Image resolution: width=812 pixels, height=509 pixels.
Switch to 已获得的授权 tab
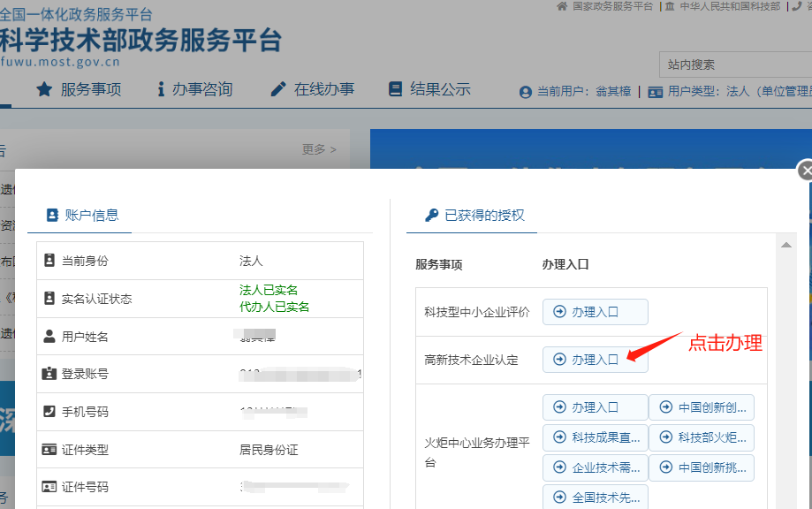click(x=474, y=215)
